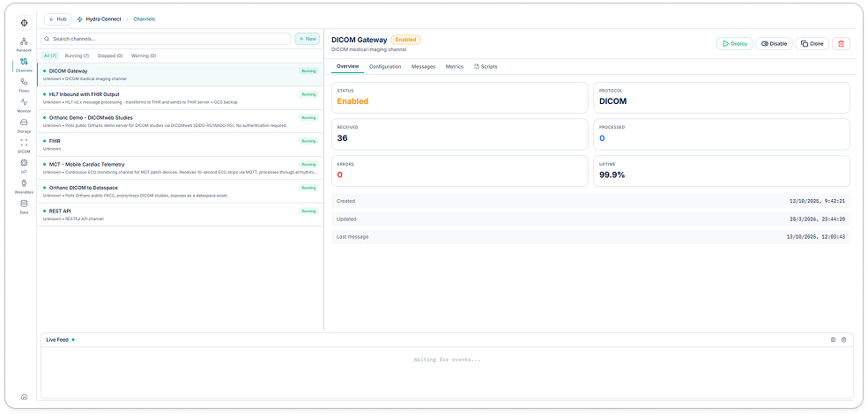Click the Hydra Connect breadcrumb
This screenshot has width=868, height=415.
tap(99, 19)
